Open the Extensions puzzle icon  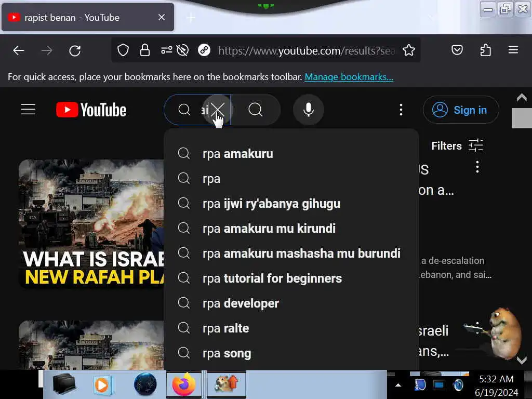(x=486, y=50)
